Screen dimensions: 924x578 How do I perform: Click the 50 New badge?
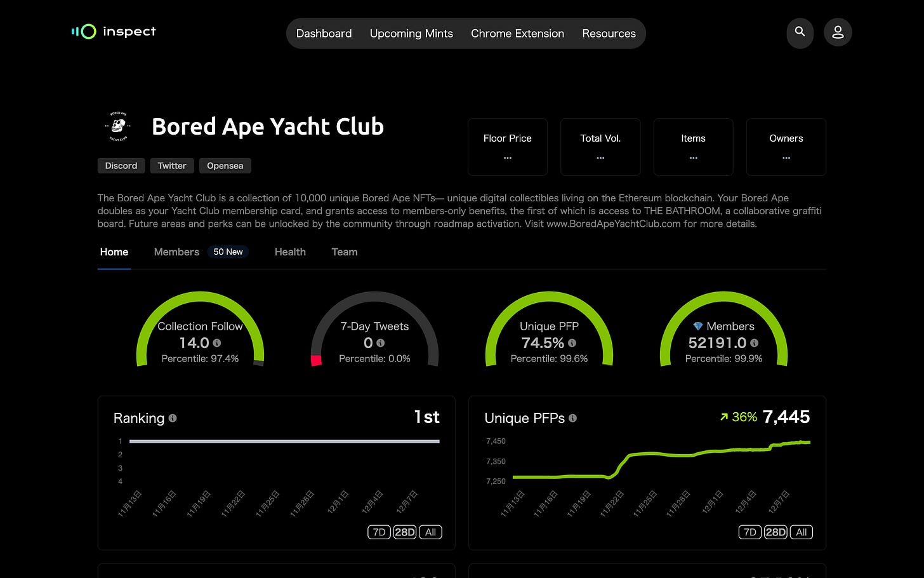[228, 252]
